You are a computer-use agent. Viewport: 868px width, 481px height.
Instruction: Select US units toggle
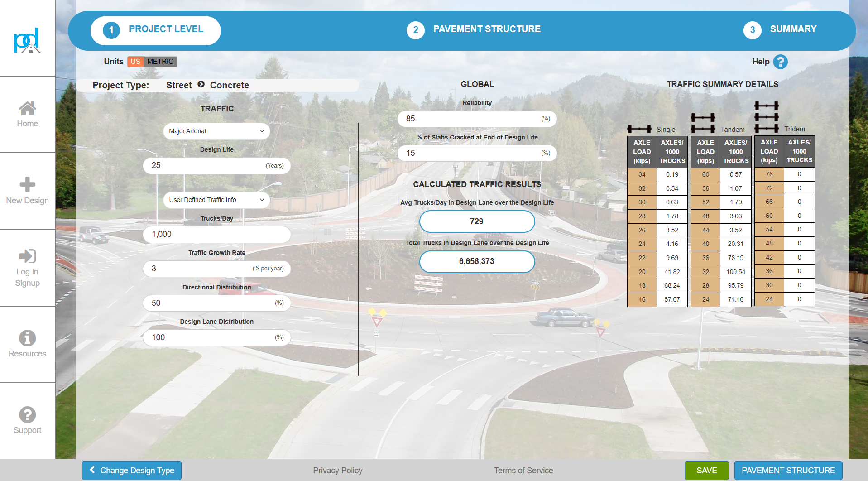coord(135,62)
